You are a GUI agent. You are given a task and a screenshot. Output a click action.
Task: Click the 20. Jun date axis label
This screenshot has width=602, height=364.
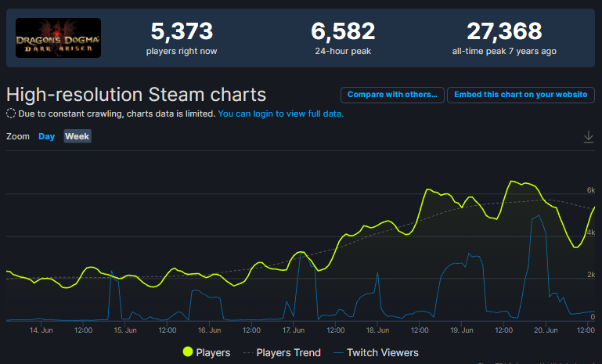(x=546, y=330)
